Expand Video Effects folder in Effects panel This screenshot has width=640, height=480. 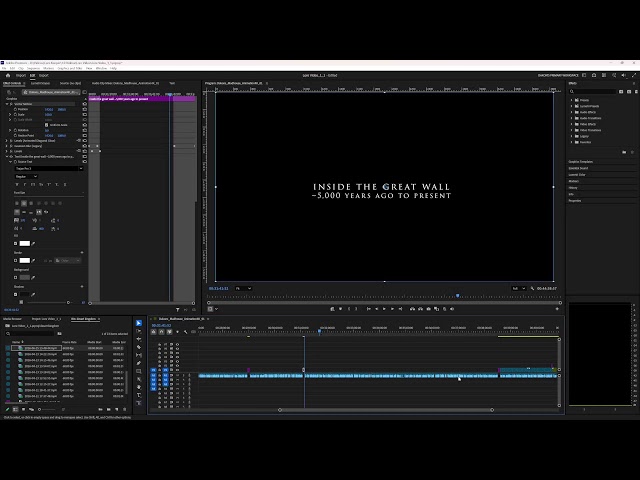click(x=571, y=124)
